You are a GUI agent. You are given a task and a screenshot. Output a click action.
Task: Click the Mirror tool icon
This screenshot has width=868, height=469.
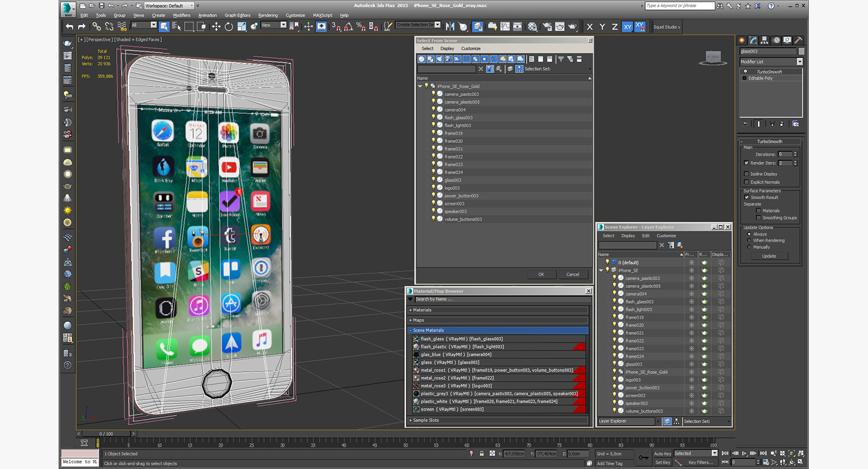tap(450, 26)
